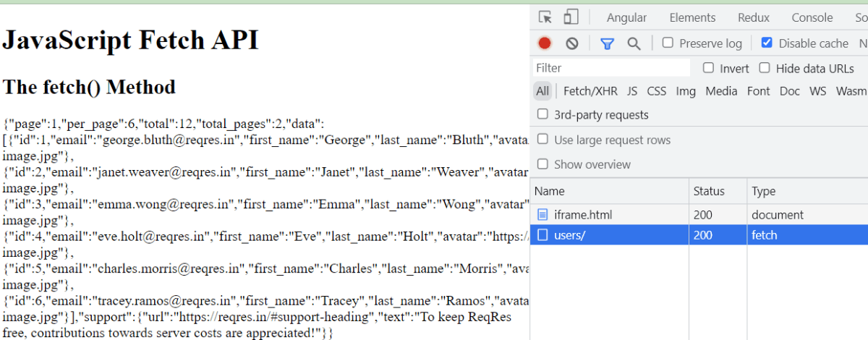Sort by the Name column header
The height and width of the screenshot is (340, 868).
coord(609,191)
